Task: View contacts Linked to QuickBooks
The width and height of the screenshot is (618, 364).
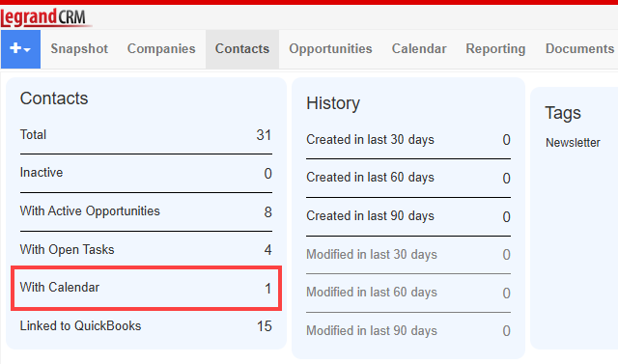Action: [x=146, y=326]
